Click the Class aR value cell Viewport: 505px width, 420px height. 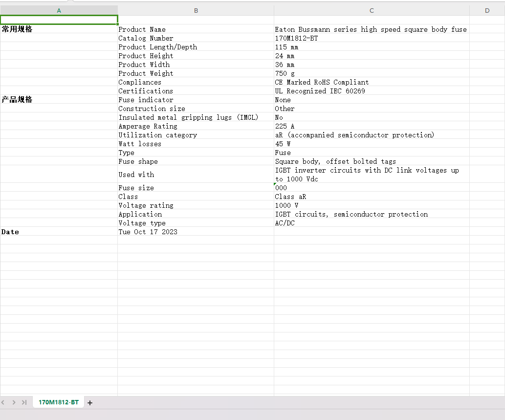pyautogui.click(x=372, y=197)
